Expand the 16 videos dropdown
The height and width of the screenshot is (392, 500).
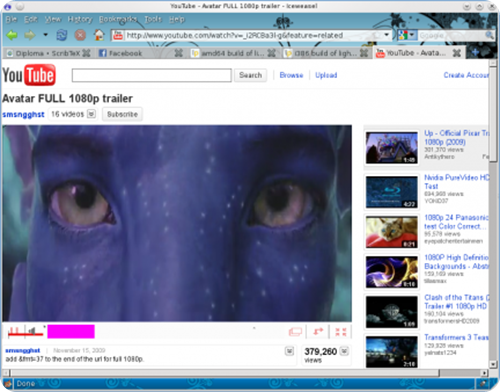click(91, 114)
